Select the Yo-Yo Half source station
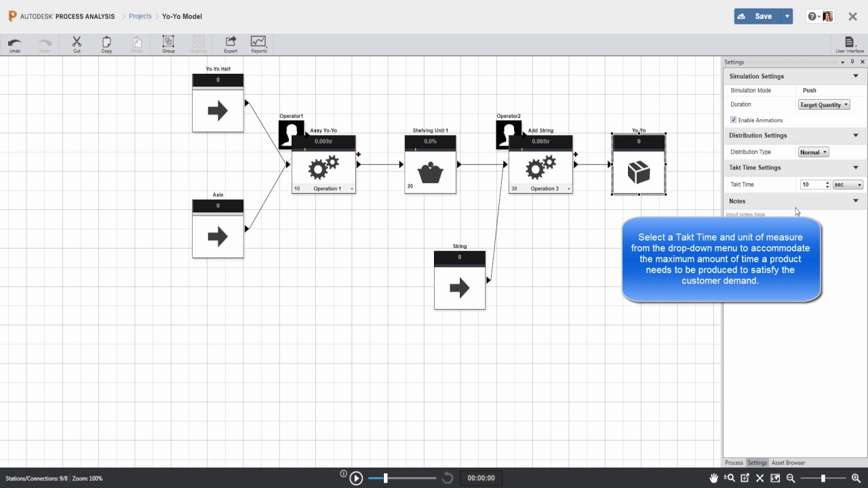 click(x=218, y=103)
